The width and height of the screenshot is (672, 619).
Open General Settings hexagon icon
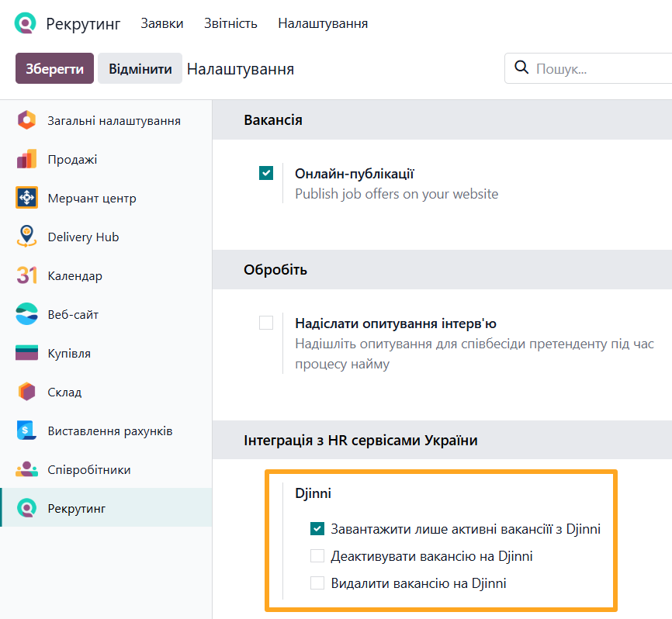click(26, 120)
